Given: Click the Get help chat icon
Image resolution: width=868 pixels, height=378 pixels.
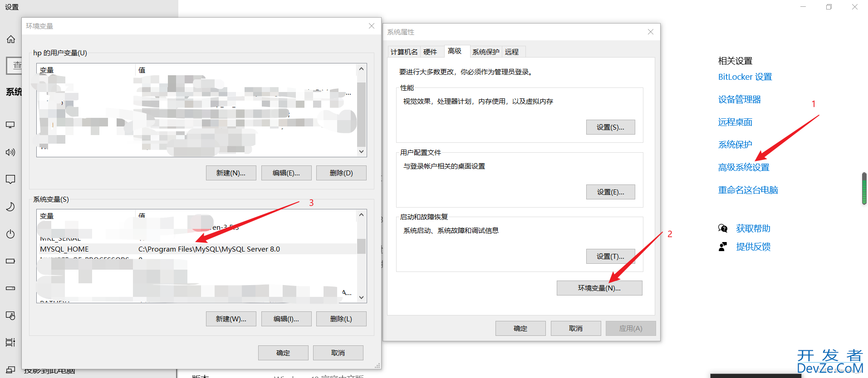Looking at the screenshot, I should coord(723,228).
